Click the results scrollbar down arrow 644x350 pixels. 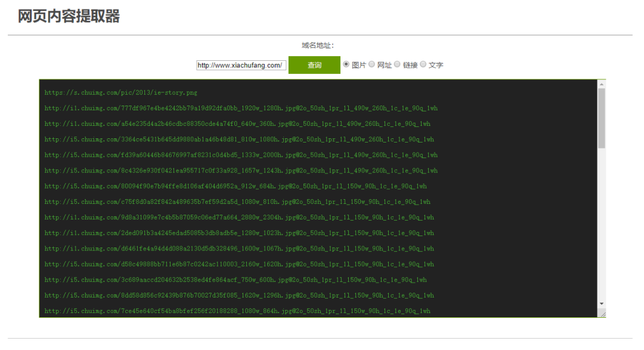point(601,303)
